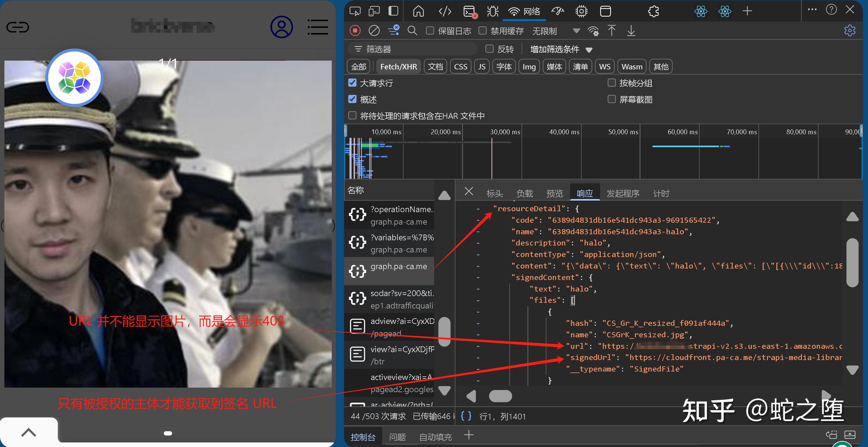Click the import HAR upload arrow
The width and height of the screenshot is (868, 447).
tap(612, 31)
